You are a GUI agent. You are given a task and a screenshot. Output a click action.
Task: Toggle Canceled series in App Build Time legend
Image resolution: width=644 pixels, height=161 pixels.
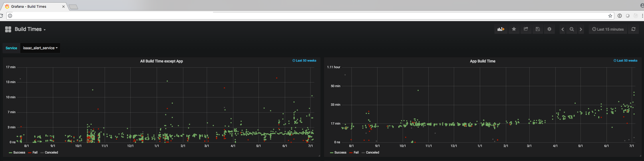click(x=370, y=153)
